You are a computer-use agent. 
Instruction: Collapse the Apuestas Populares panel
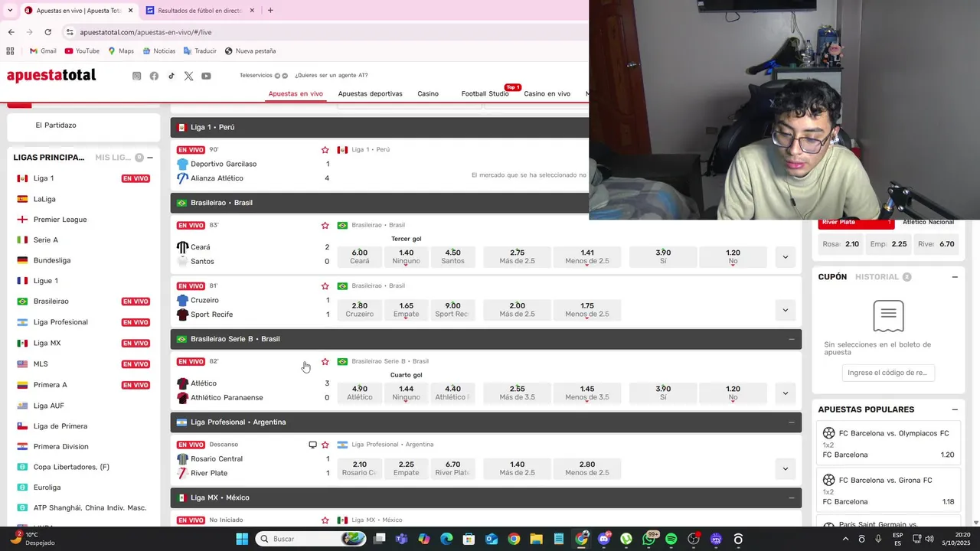955,409
